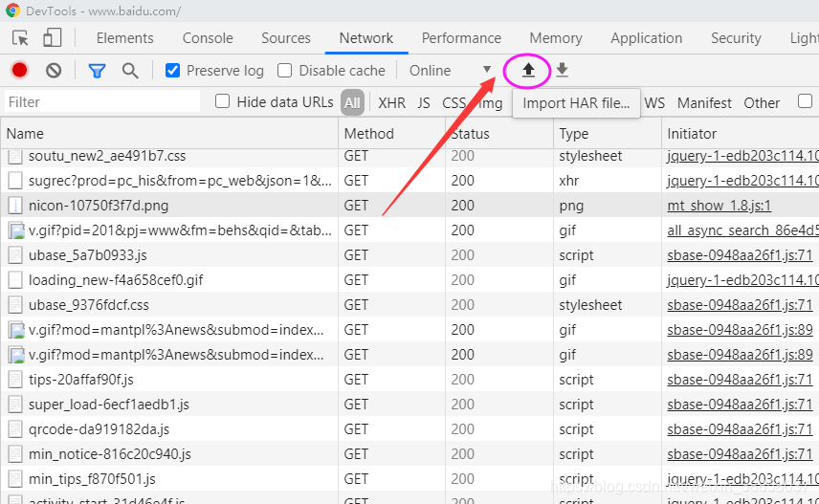Click file icon of super_load-6ecf1aedb1.js

coord(15,405)
